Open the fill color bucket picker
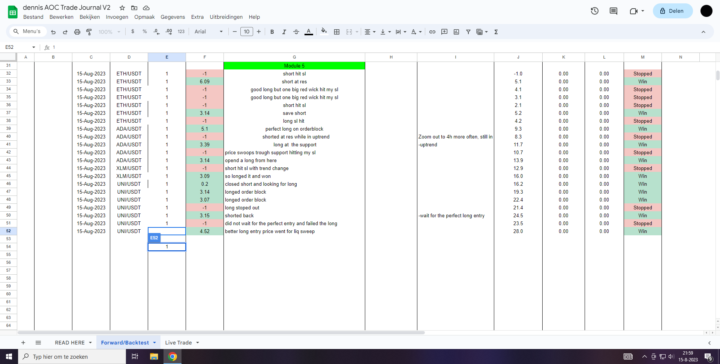The width and height of the screenshot is (720, 364). click(x=324, y=32)
